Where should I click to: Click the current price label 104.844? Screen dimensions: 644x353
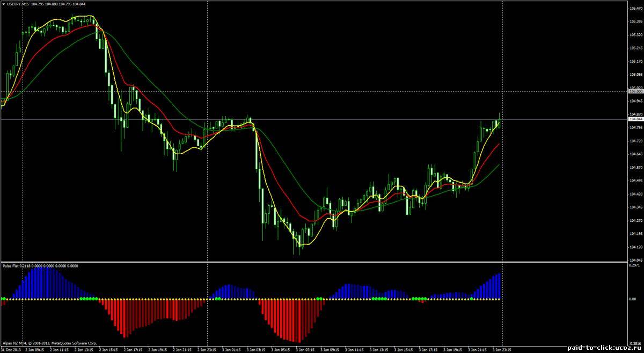(635, 119)
